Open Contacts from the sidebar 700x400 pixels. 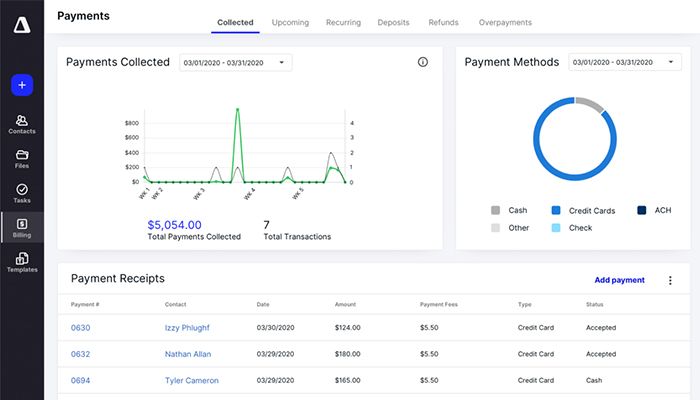[21, 124]
